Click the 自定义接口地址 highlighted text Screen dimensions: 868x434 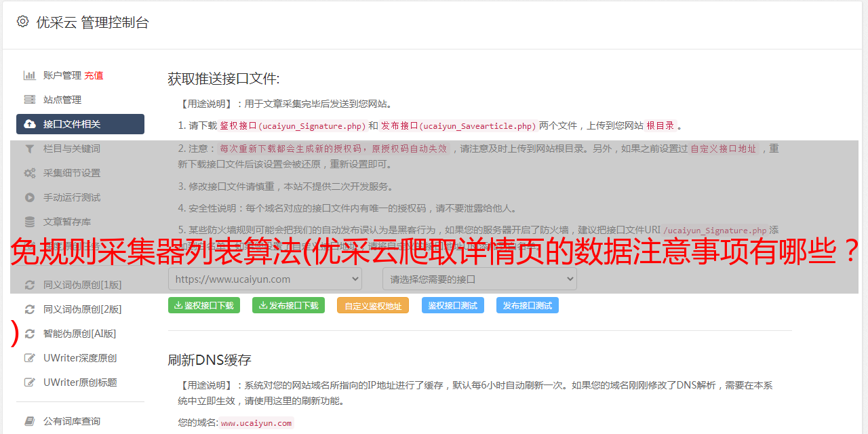coord(723,149)
